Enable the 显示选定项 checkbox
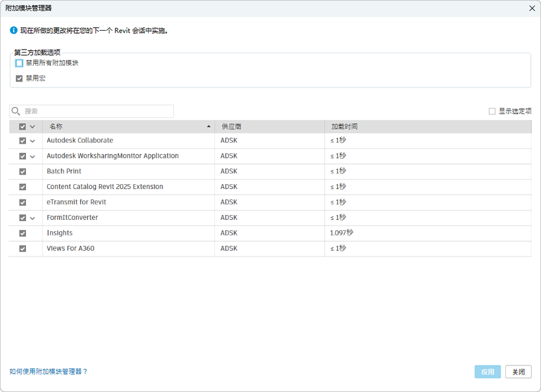Image resolution: width=541 pixels, height=392 pixels. (492, 111)
